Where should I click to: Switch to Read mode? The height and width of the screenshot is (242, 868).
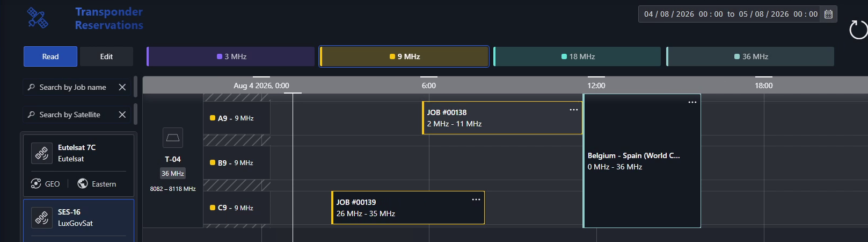(x=50, y=56)
